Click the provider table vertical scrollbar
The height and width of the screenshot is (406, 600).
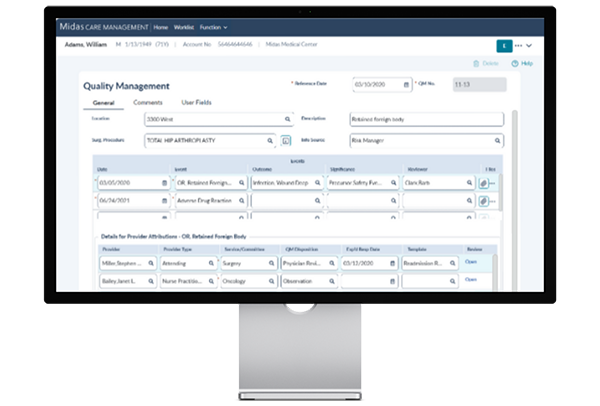495,272
